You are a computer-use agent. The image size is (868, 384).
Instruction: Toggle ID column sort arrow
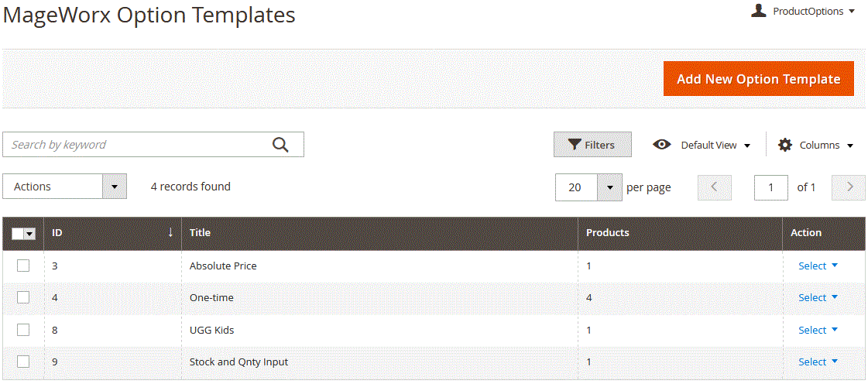click(x=170, y=232)
